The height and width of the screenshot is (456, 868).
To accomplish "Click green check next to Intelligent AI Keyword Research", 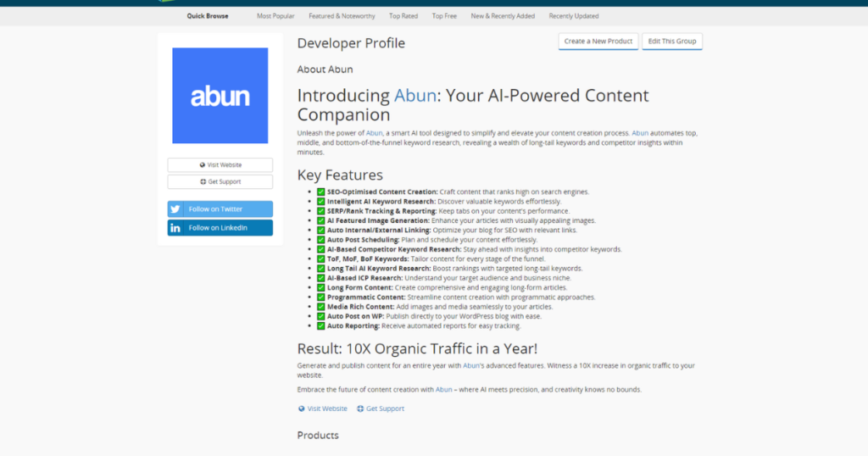I will pos(320,202).
